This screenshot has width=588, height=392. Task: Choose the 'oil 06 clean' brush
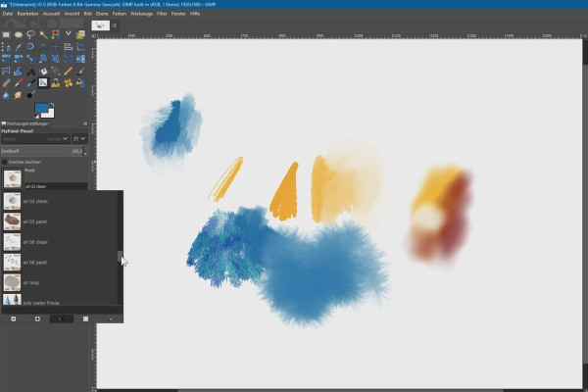[x=60, y=242]
